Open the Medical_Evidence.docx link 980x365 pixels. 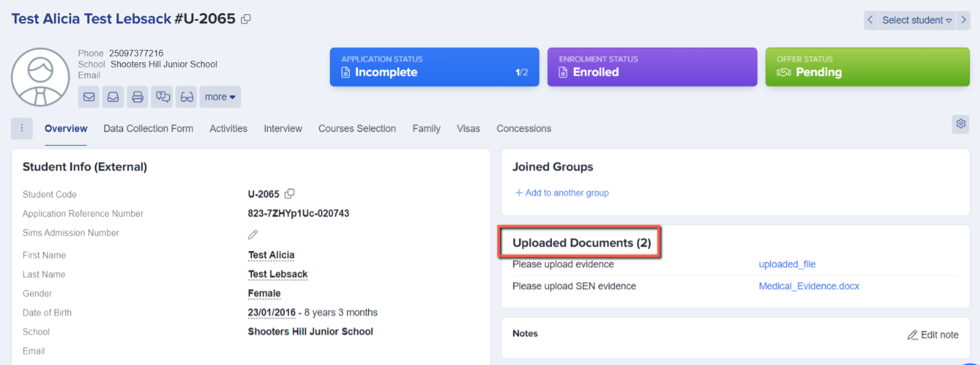pos(809,286)
